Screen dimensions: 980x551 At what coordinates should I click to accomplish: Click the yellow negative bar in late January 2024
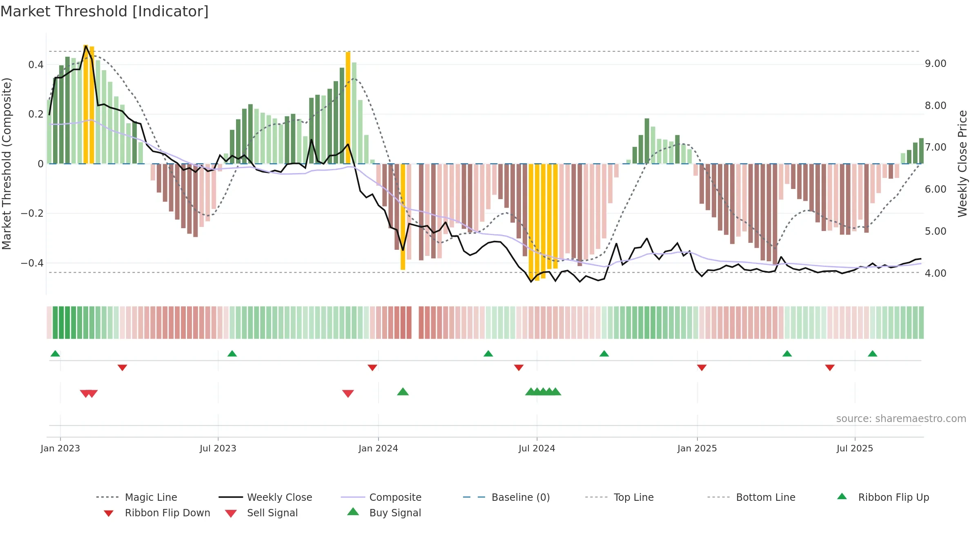click(403, 217)
